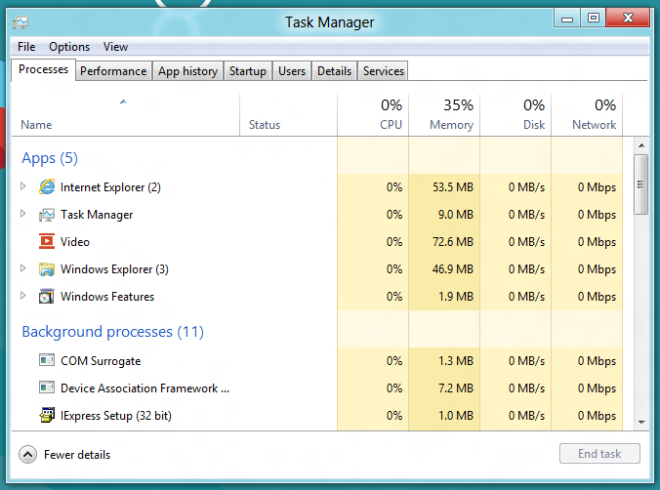Click the Apps (5) group heading
Screen dimensions: 660x490
(50, 158)
